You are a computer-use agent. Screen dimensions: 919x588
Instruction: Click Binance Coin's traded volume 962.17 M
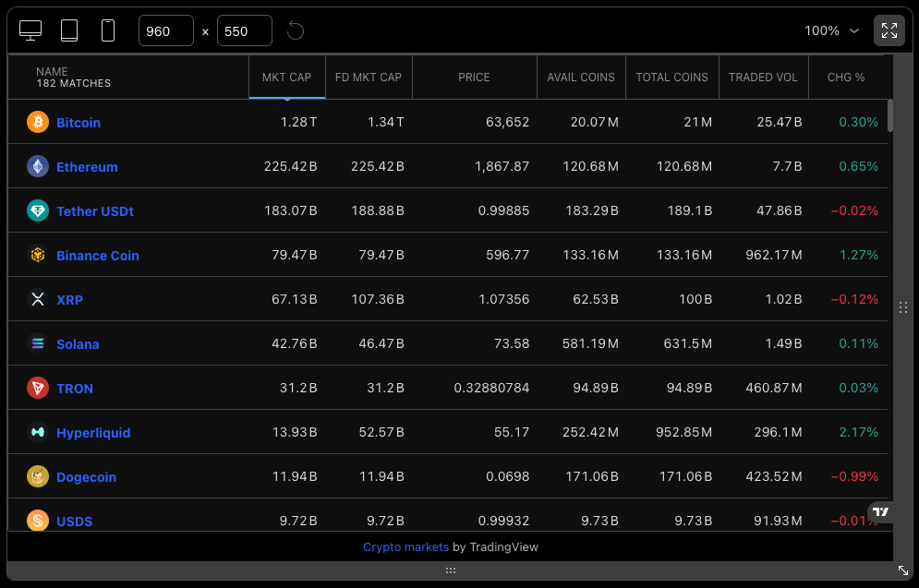tap(774, 255)
